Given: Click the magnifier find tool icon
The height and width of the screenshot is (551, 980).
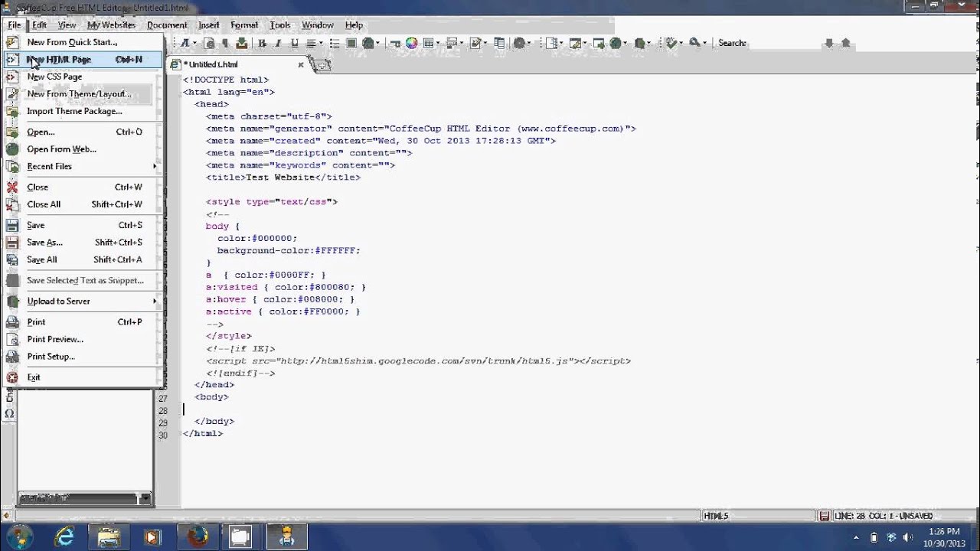Looking at the screenshot, I should (694, 43).
